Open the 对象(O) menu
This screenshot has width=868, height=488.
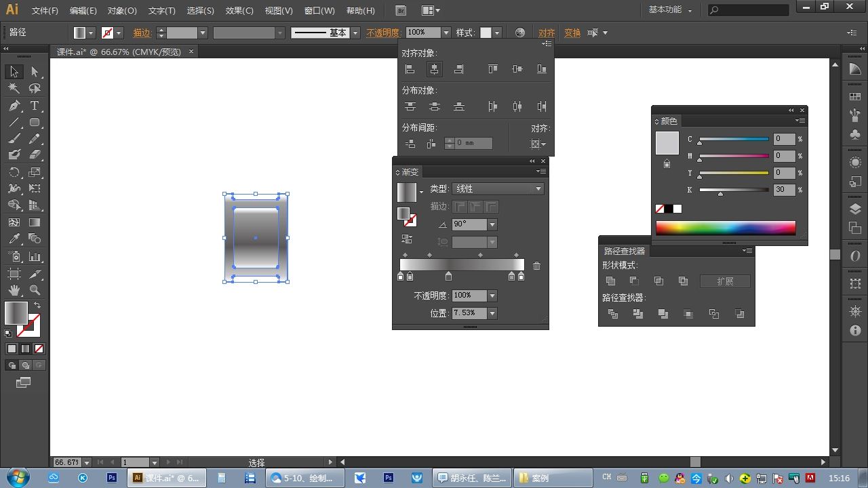(x=122, y=11)
